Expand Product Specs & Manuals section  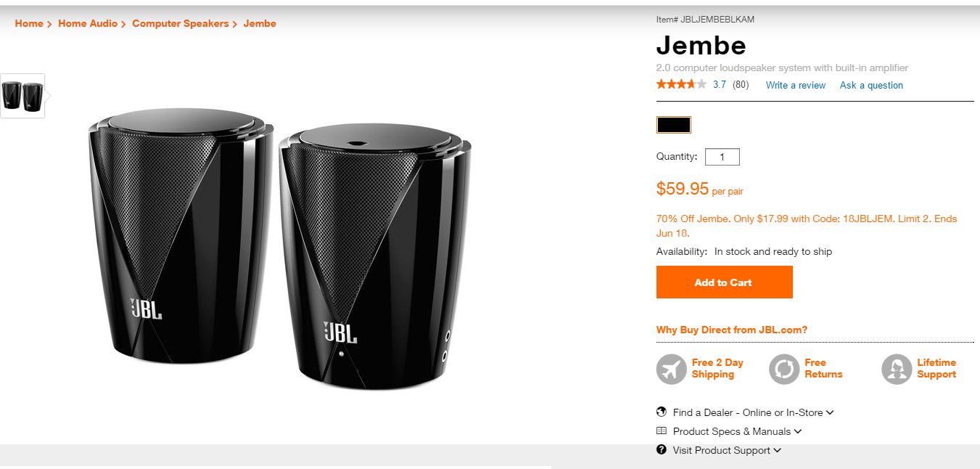(737, 431)
